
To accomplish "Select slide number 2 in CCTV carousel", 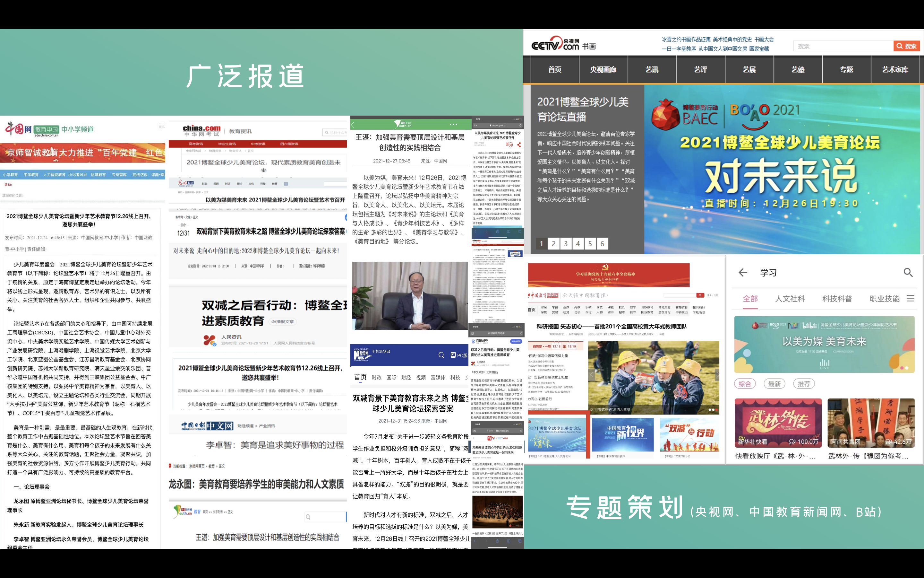I will pos(554,243).
